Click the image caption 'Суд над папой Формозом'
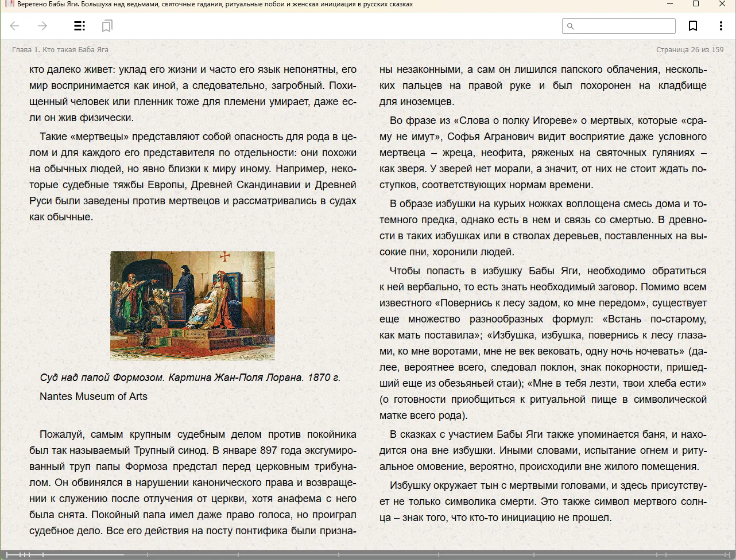 (x=190, y=378)
